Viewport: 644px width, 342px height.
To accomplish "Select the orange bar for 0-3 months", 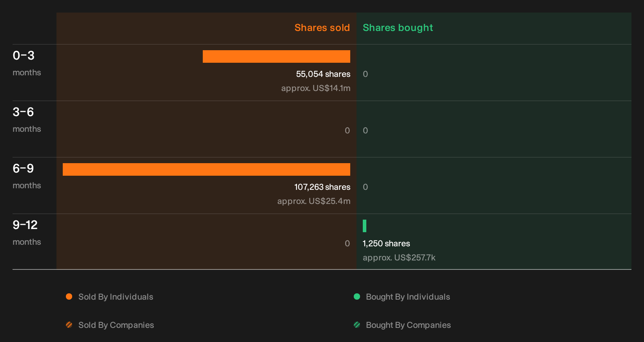I will [277, 56].
